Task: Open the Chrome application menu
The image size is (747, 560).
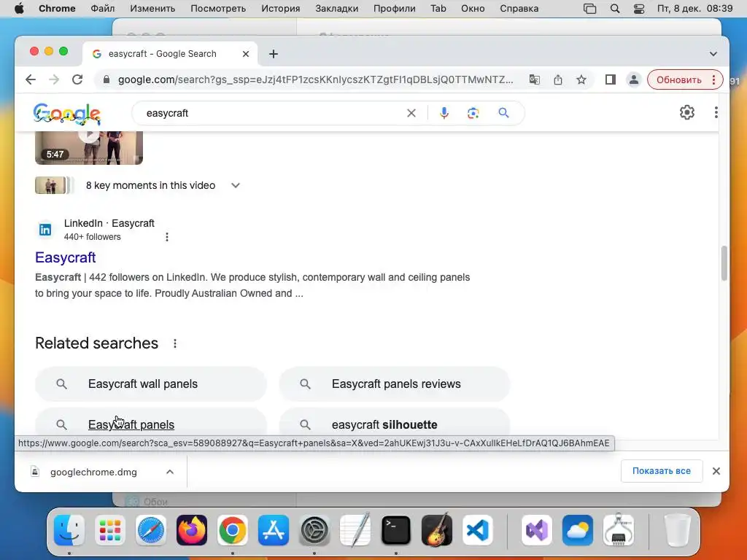Action: 57,9
